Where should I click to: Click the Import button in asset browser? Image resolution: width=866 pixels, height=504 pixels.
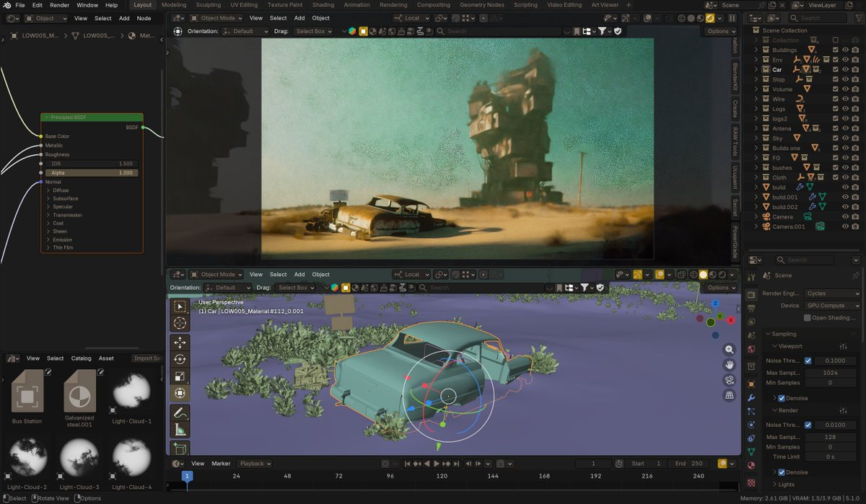tap(146, 358)
